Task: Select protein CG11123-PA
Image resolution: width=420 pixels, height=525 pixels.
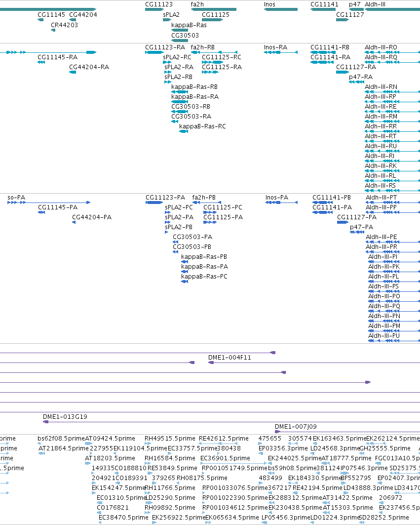Action: coord(165,198)
